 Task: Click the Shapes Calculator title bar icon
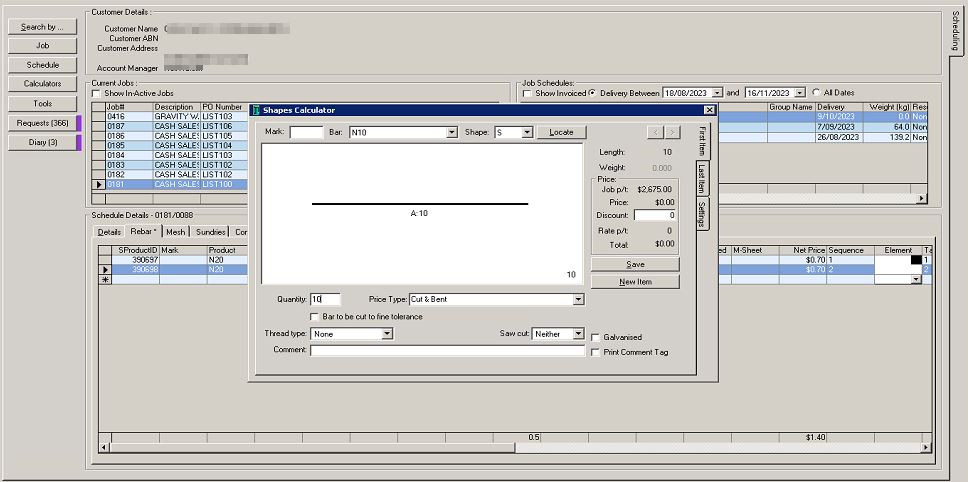256,110
